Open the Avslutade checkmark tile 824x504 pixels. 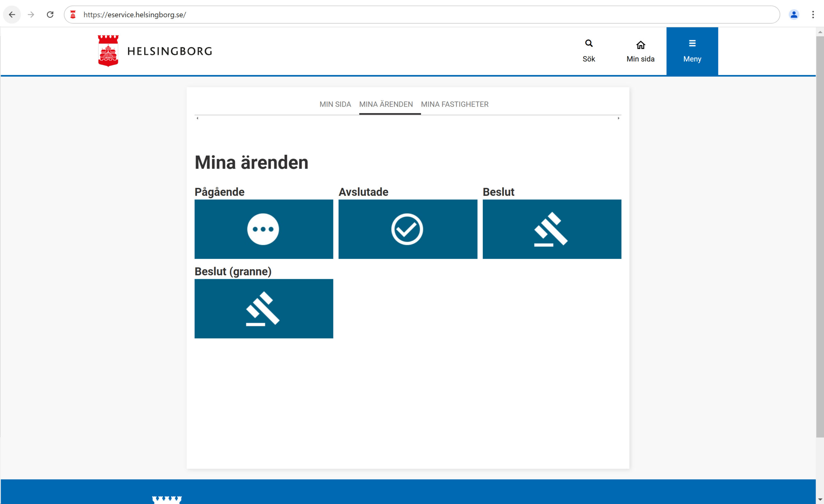(407, 229)
